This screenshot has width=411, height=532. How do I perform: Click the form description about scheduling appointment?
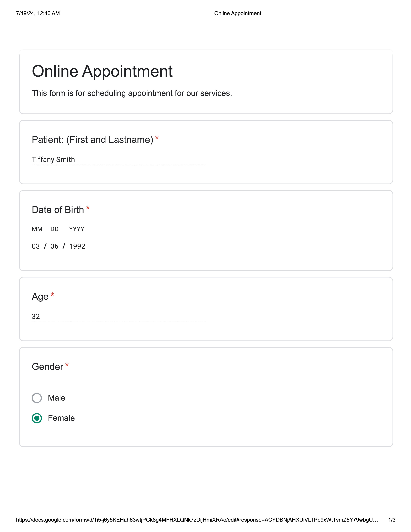(132, 93)
